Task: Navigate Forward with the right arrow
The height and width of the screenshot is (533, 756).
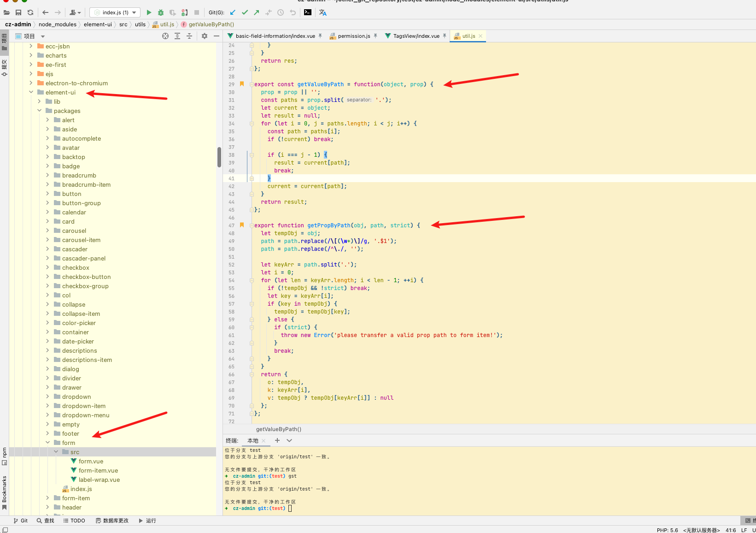Action: pos(58,12)
